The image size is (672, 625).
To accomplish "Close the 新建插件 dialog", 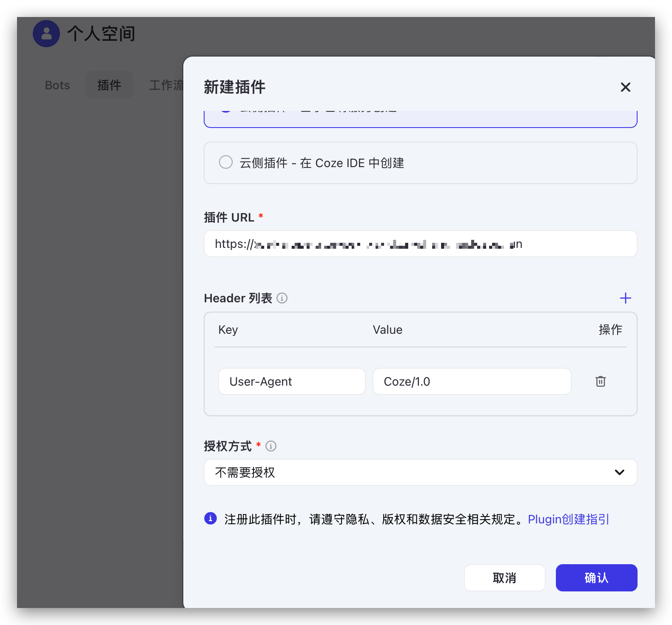I will [625, 87].
